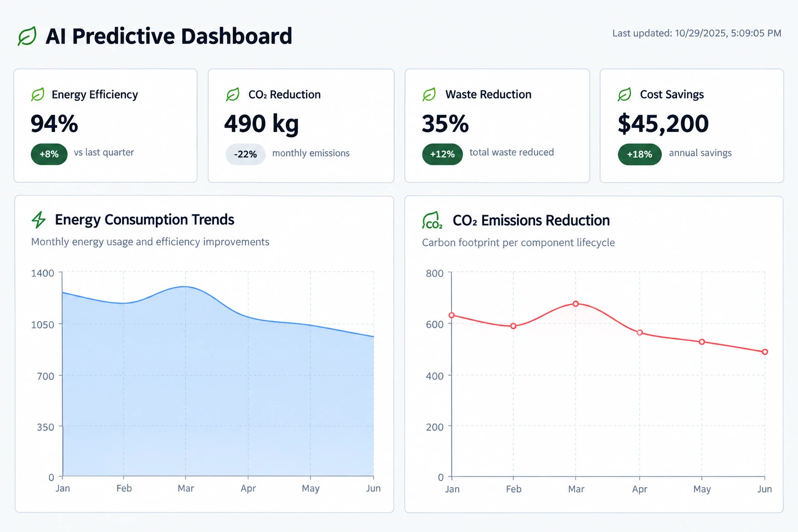Viewport: 798px width, 532px height.
Task: Click the Jan data point on CO₂ chart
Action: [x=451, y=315]
